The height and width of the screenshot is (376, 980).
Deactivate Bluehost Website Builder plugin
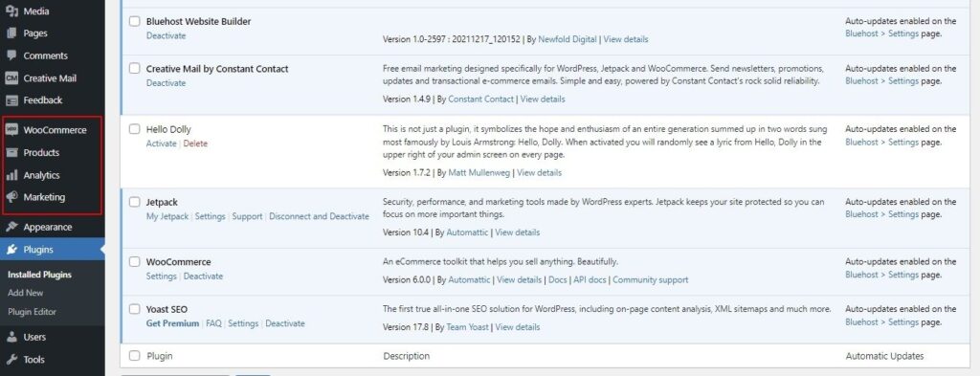coord(167,35)
